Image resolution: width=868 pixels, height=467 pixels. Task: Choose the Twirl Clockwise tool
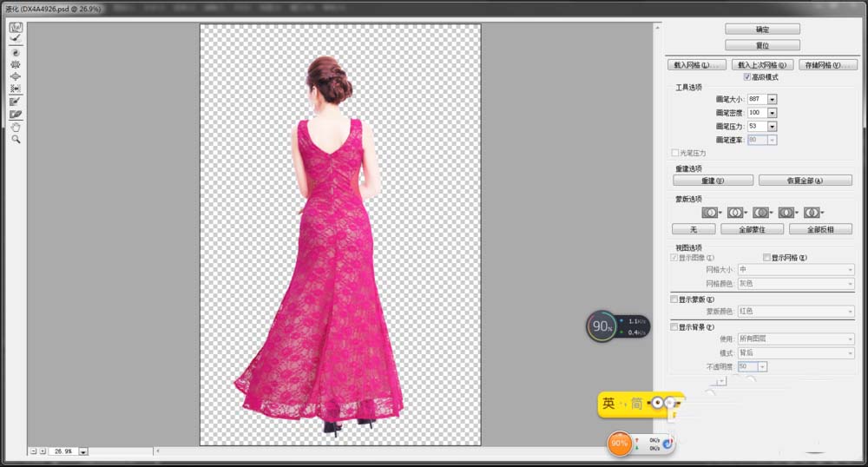point(15,53)
